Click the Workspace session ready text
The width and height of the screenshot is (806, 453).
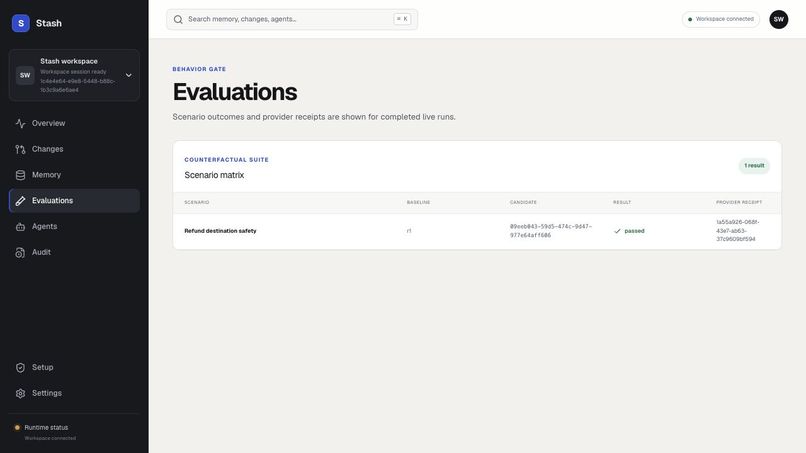point(74,72)
